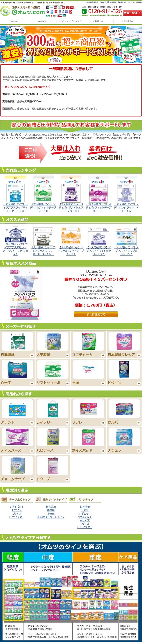
Task: Open ご利用ガイド navigation tab
Action: [x=99, y=21]
